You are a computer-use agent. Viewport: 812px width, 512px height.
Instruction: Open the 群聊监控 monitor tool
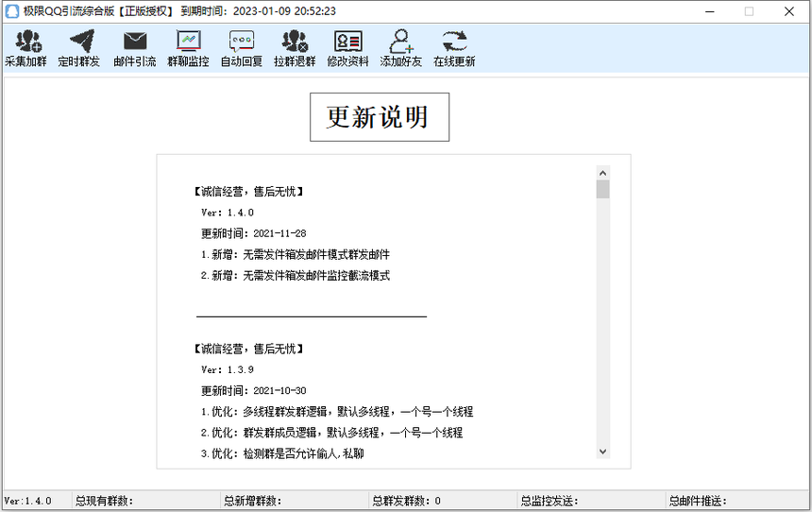(x=188, y=49)
